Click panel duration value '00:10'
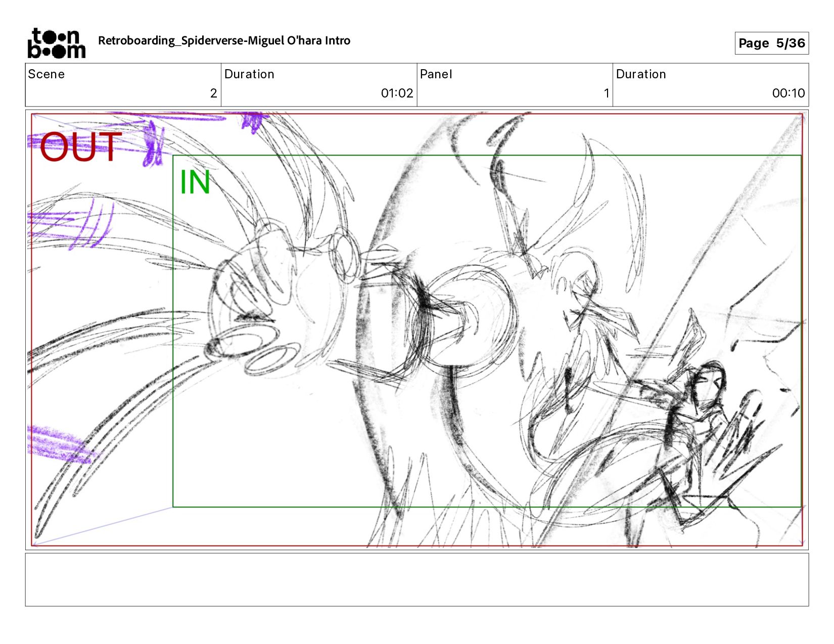 point(788,93)
